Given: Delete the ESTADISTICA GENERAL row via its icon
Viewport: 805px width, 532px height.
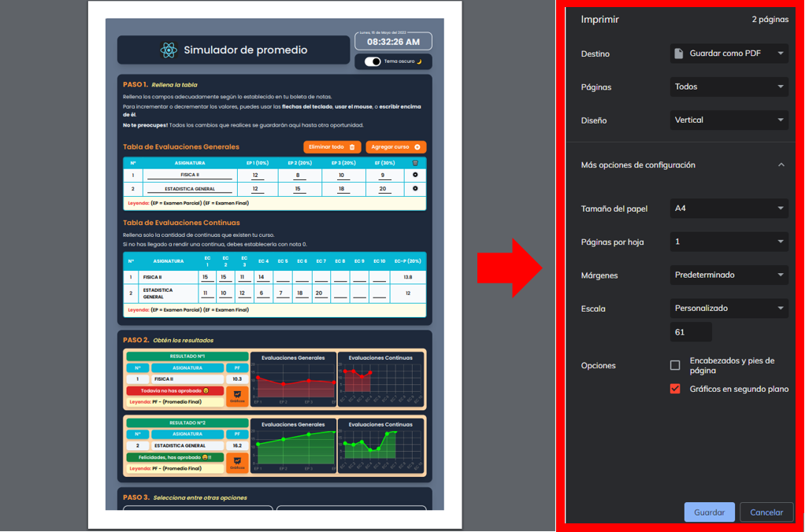Looking at the screenshot, I should pos(415,189).
